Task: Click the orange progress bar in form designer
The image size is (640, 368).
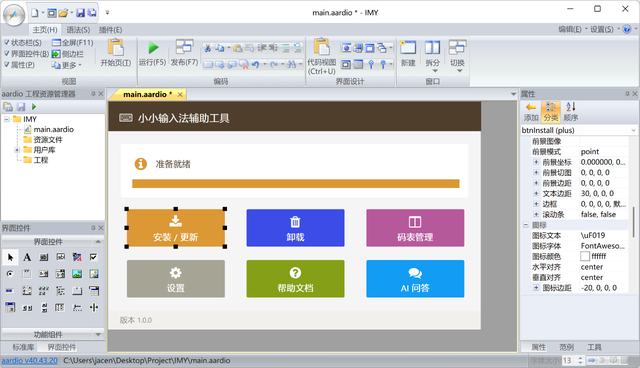Action: 296,184
